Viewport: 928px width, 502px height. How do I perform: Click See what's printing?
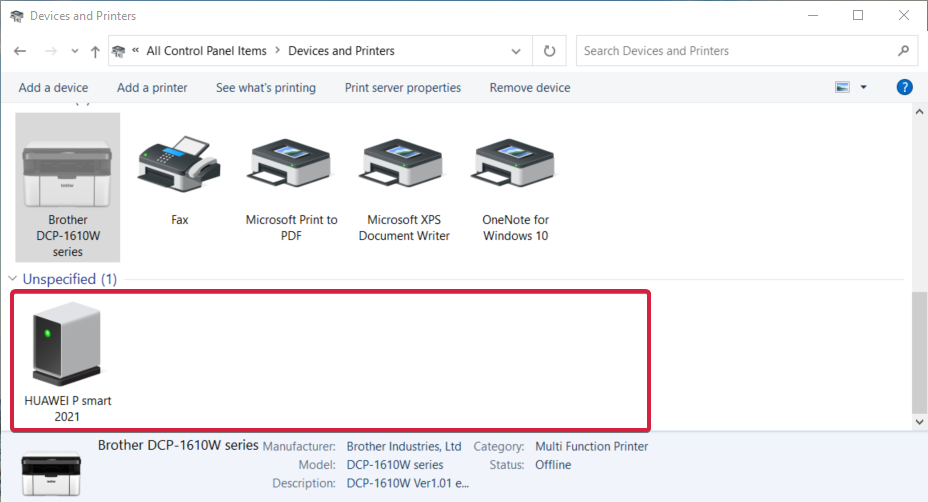coord(266,88)
